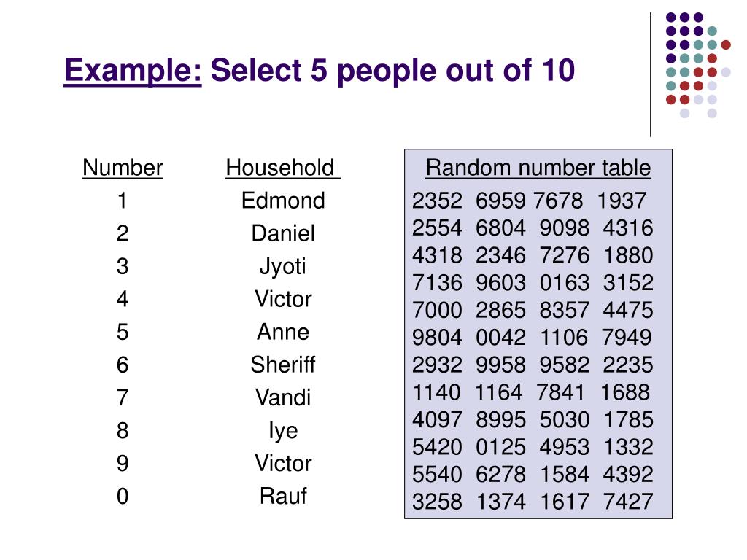Screen dimensions: 747x560
Task: Click the underlined "Example:" title word
Action: [x=133, y=71]
